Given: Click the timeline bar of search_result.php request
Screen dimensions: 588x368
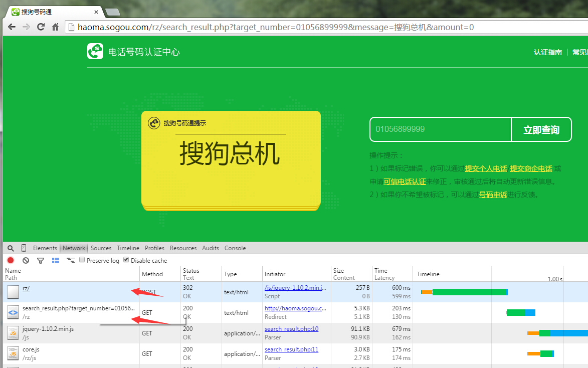Looking at the screenshot, I should (521, 312).
